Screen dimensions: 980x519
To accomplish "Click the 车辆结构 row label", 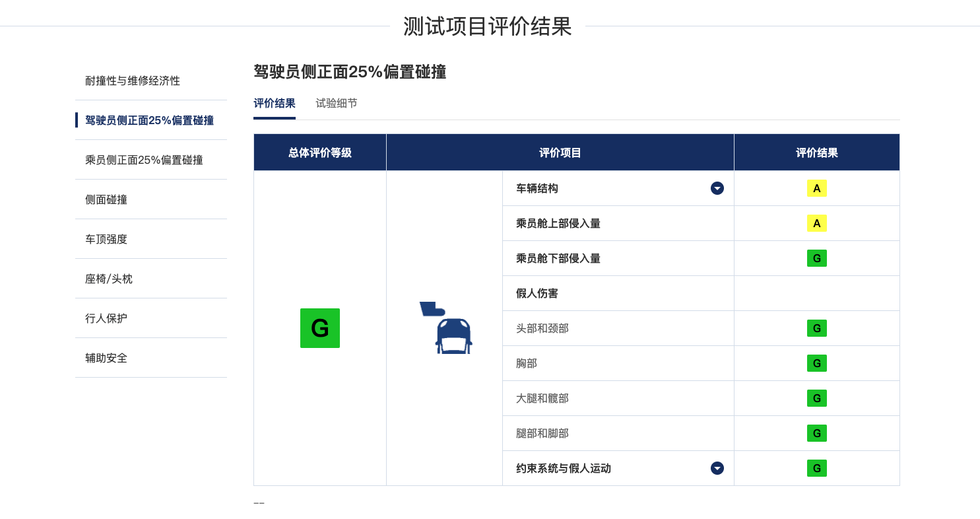I will coord(537,188).
